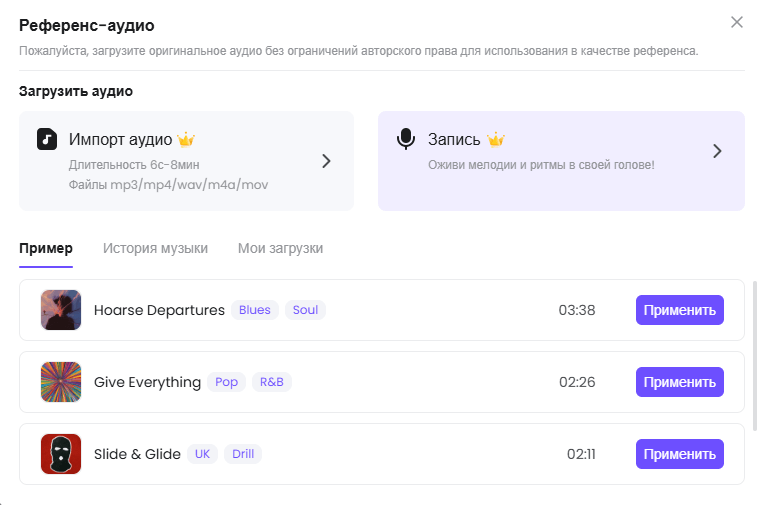Click the Give Everything cover thumbnail

click(x=61, y=382)
